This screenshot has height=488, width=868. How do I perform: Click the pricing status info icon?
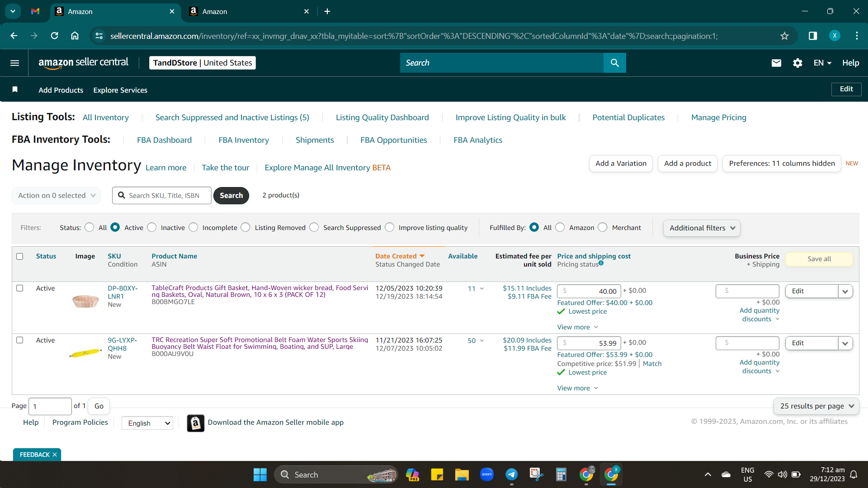click(x=601, y=263)
